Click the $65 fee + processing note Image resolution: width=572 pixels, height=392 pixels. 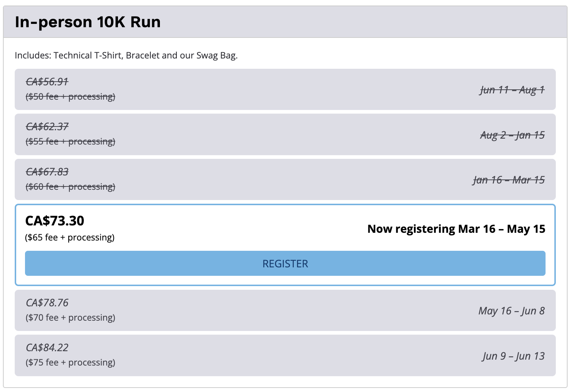[70, 238]
